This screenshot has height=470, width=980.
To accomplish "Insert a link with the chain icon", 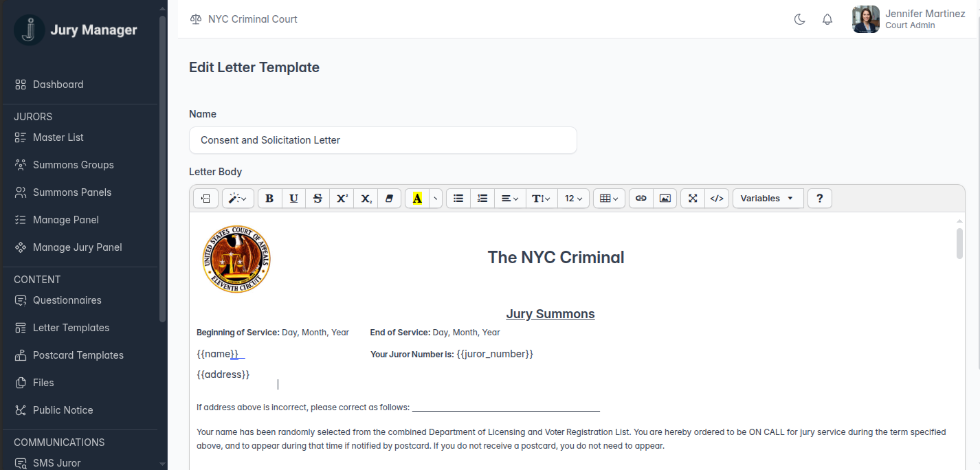I will [x=641, y=199].
